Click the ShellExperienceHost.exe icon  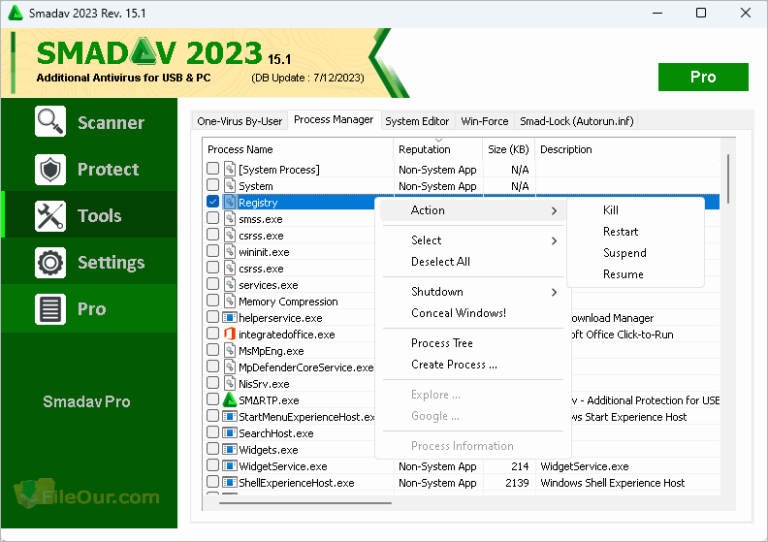pos(230,482)
